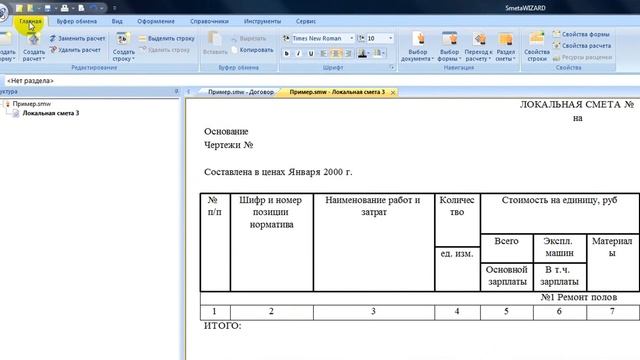Click the save icon in quick access toolbar
The image size is (640, 360).
click(47, 8)
